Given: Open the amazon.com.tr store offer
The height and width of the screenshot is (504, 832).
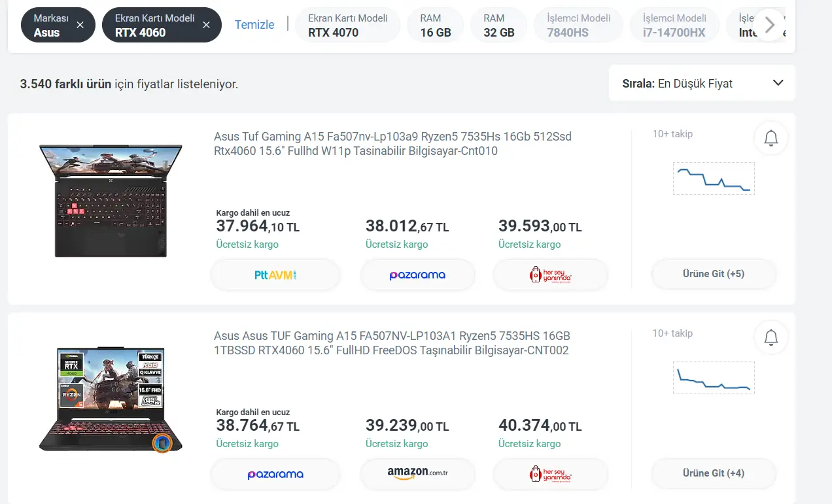Looking at the screenshot, I should tap(417, 473).
